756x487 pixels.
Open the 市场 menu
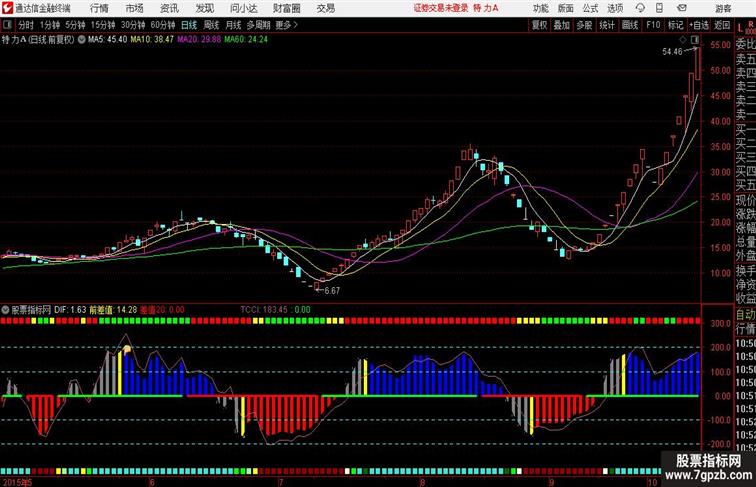click(134, 8)
